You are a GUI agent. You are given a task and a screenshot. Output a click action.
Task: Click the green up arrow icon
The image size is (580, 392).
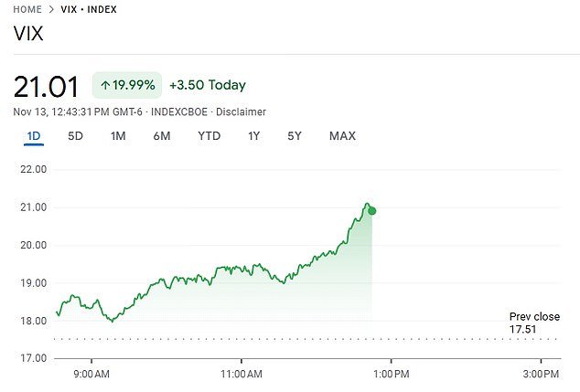[105, 85]
